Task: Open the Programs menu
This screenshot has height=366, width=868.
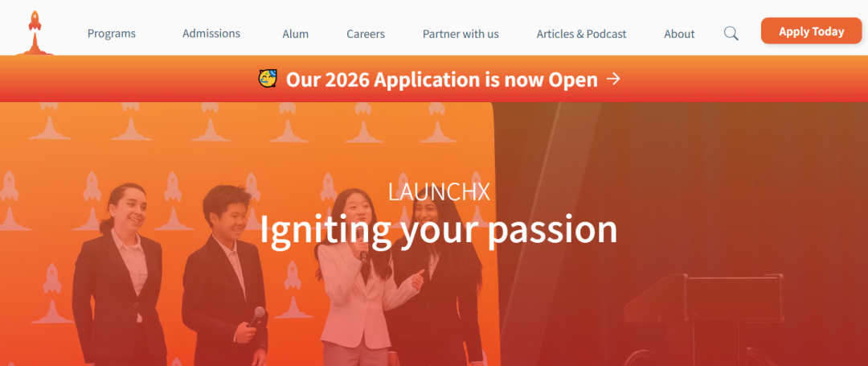Action: click(111, 34)
